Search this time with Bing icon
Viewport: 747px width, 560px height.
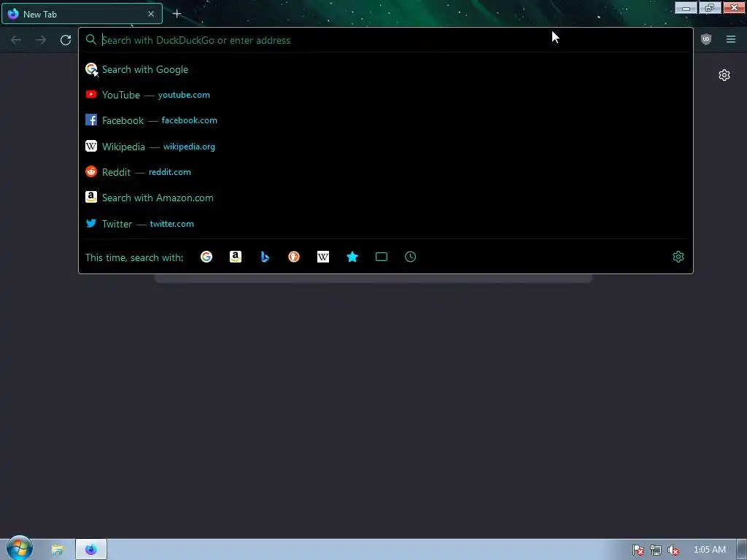click(x=265, y=257)
